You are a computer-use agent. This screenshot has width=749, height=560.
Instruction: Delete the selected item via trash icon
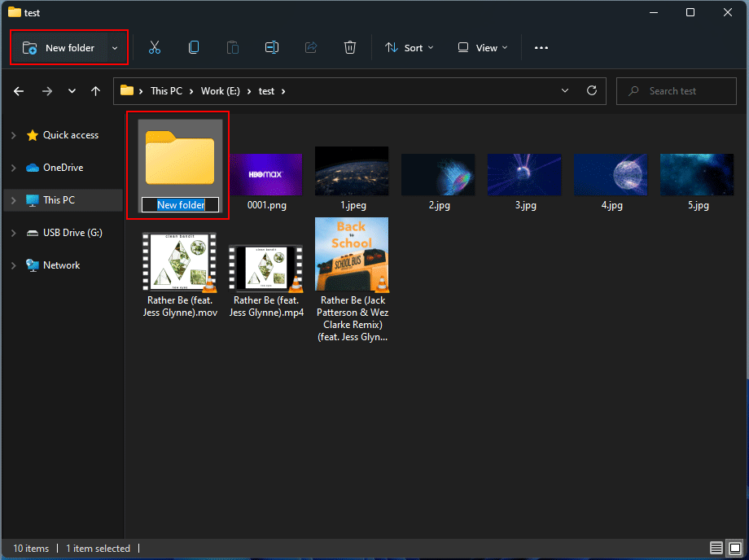click(350, 47)
